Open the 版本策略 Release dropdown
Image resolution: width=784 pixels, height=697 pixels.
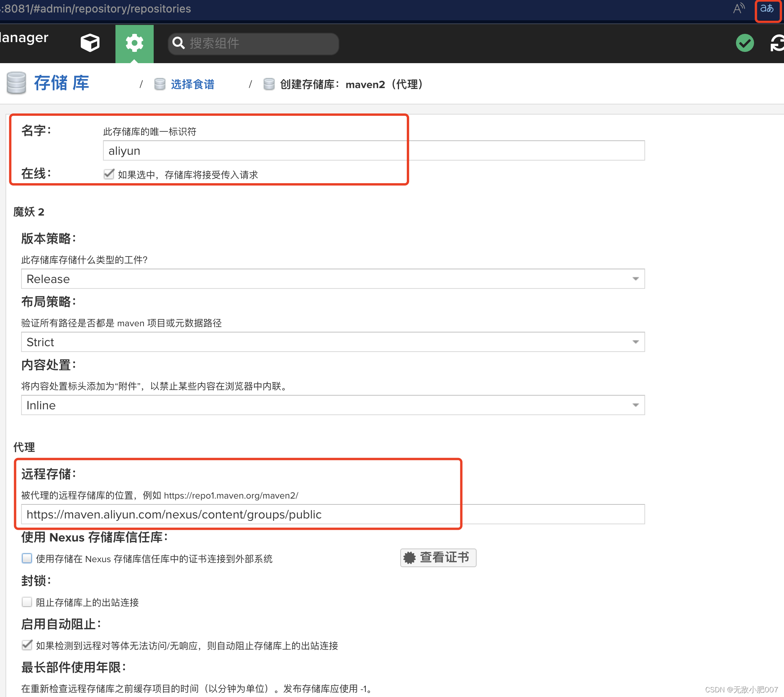[x=333, y=279]
